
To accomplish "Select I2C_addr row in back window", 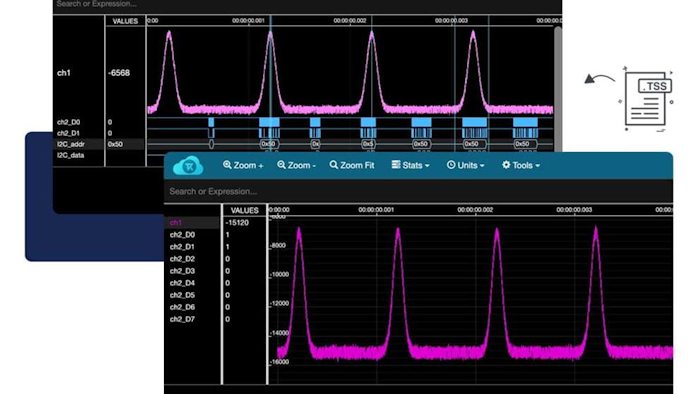I will 71,144.
